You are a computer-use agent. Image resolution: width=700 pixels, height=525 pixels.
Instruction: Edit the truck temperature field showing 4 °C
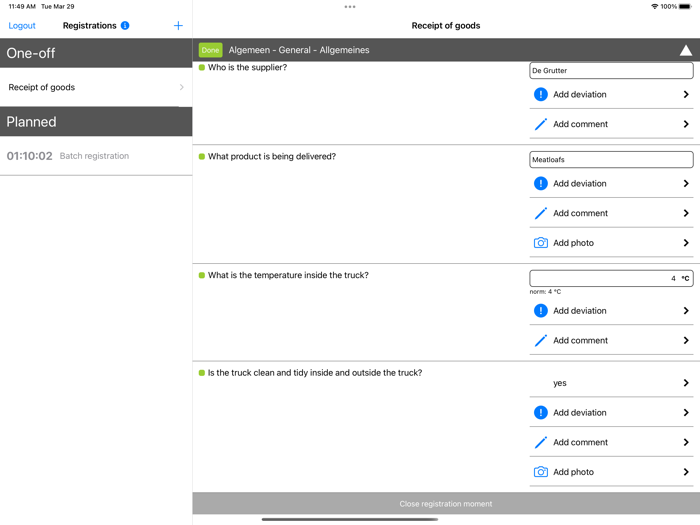611,278
